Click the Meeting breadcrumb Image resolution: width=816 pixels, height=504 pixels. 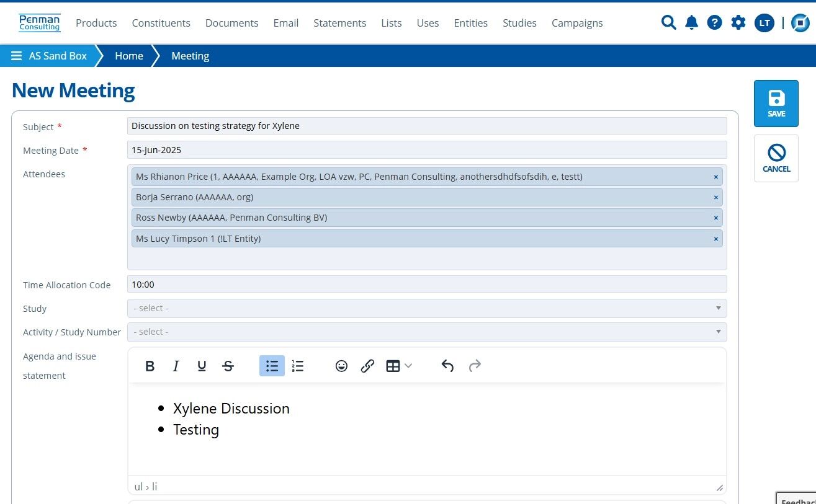click(191, 56)
